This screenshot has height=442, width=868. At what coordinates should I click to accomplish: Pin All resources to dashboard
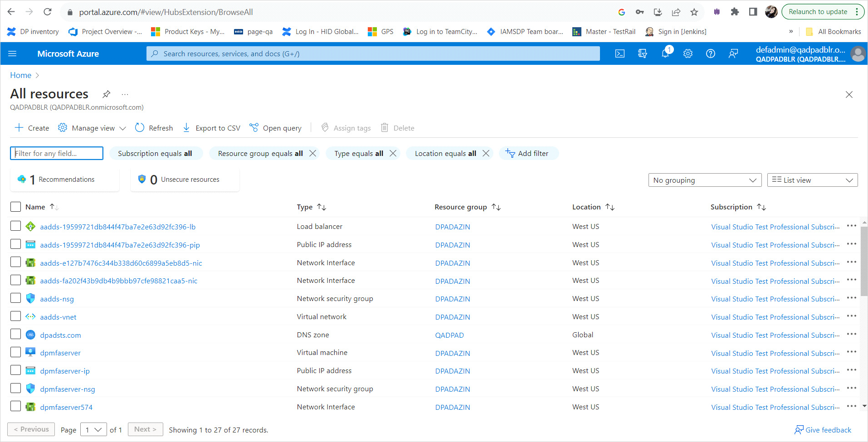[x=106, y=94]
